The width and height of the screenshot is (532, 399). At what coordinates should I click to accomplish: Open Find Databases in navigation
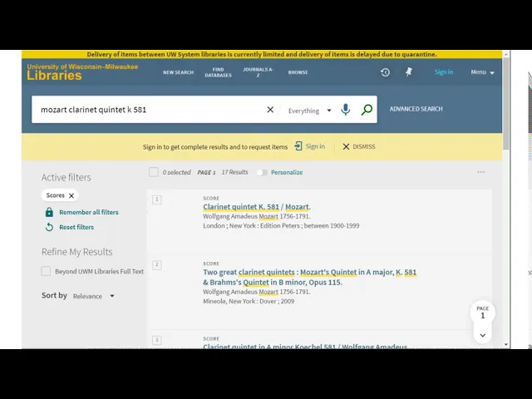click(218, 72)
